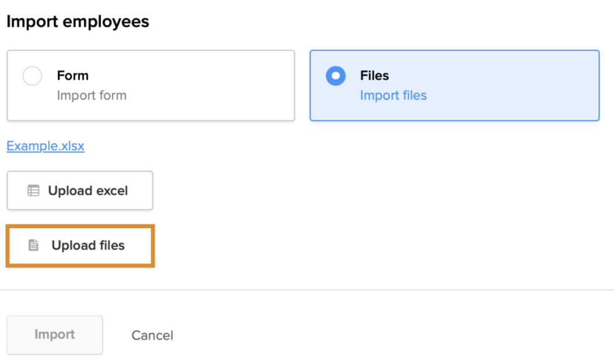The width and height of the screenshot is (614, 364).
Task: Cancel the employee import
Action: [152, 336]
